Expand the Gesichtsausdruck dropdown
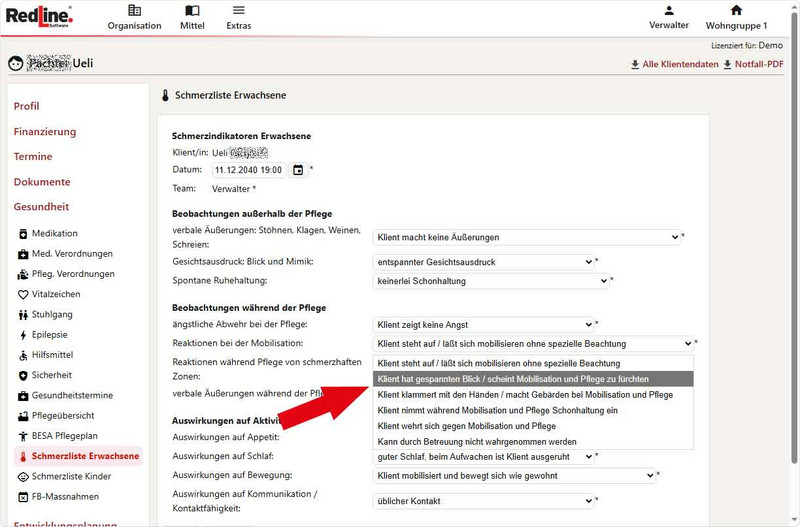The image size is (800, 527). (x=484, y=262)
